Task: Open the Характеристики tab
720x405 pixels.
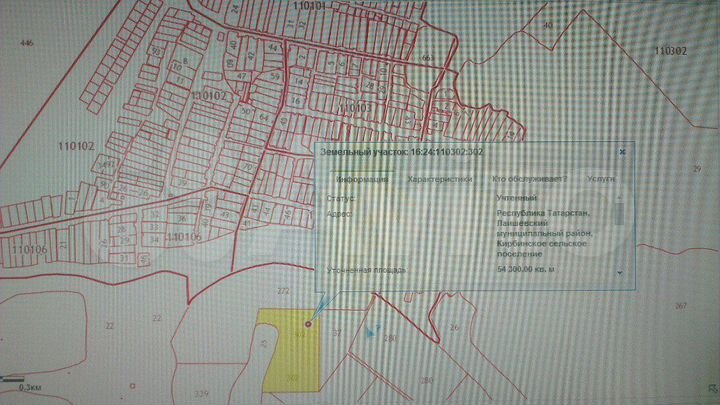Action: [x=440, y=179]
